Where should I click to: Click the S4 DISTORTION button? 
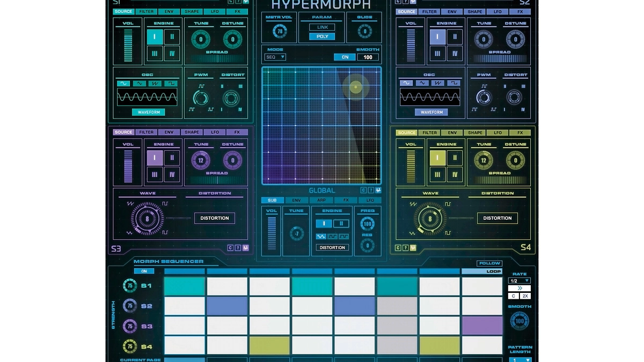(x=497, y=218)
